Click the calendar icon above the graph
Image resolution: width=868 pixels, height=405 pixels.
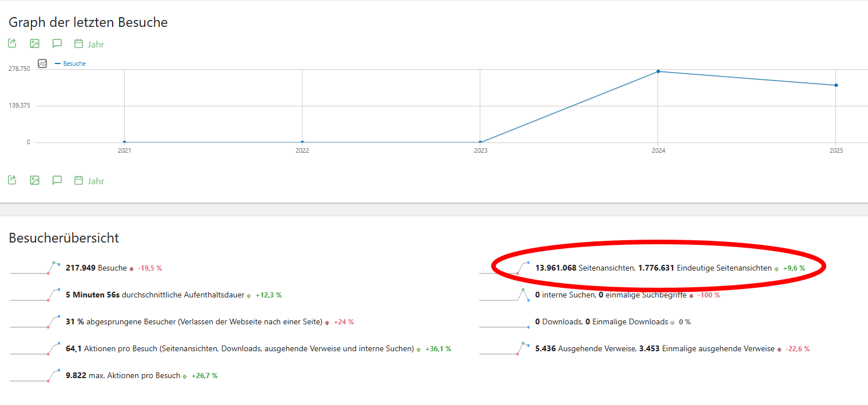coord(79,43)
